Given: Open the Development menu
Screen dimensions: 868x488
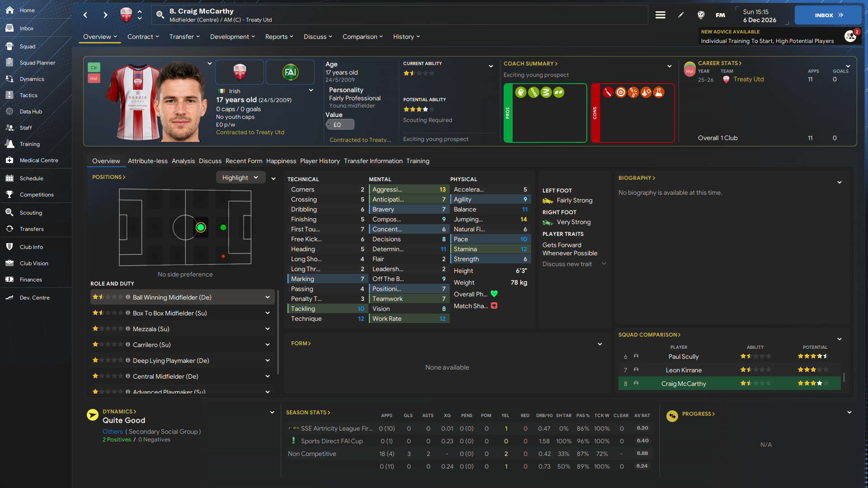Looking at the screenshot, I should [x=232, y=37].
